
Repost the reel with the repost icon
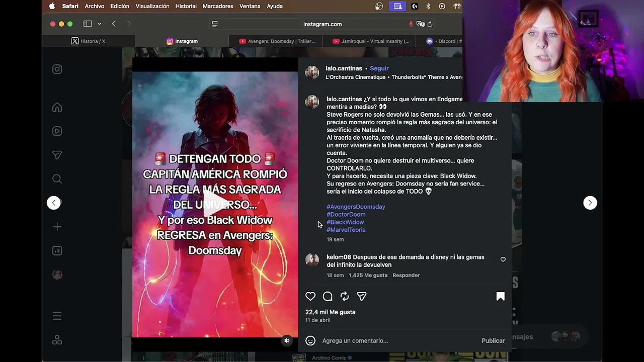tap(345, 296)
